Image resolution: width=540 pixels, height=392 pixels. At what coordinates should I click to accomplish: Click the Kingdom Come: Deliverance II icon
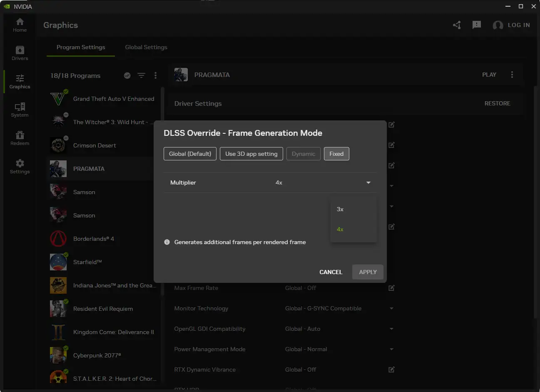pos(58,332)
